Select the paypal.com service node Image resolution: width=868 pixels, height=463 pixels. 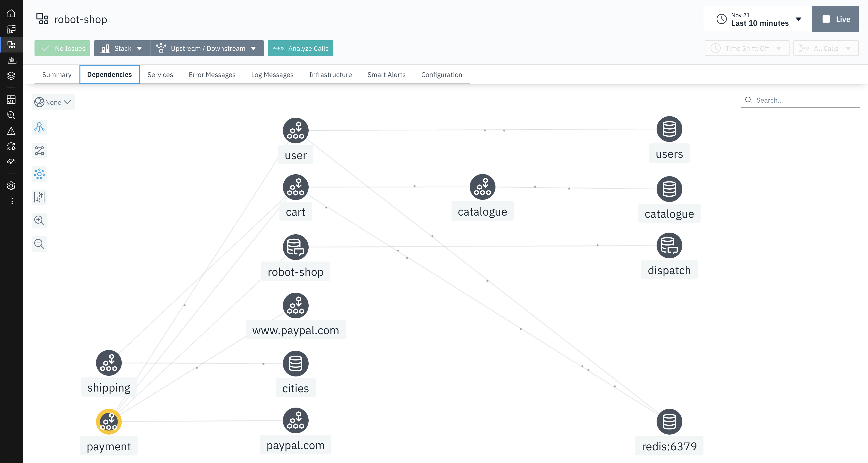tap(295, 420)
